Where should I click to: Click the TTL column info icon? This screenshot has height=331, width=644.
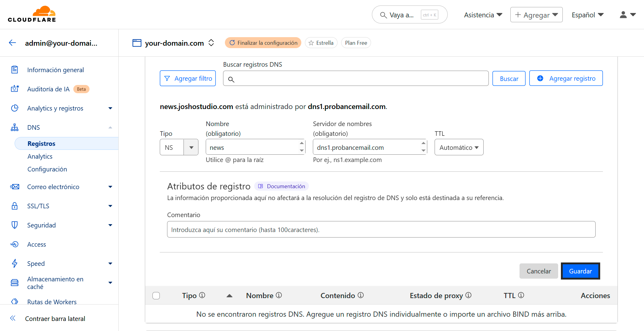click(x=521, y=295)
